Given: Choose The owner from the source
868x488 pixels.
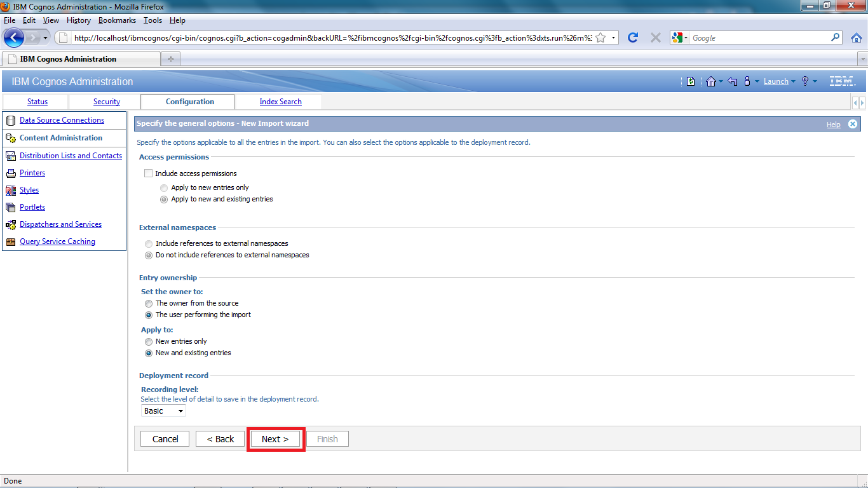Looking at the screenshot, I should [149, 304].
